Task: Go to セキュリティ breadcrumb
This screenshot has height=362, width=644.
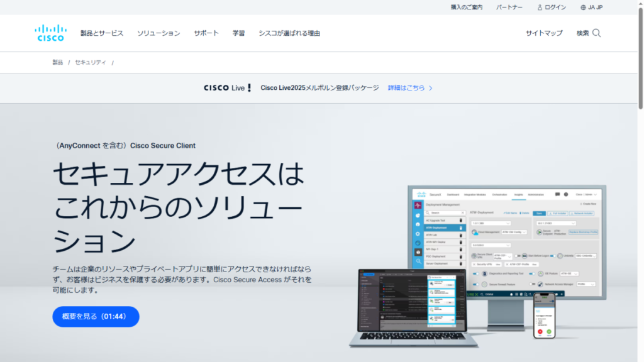Action: (x=91, y=62)
